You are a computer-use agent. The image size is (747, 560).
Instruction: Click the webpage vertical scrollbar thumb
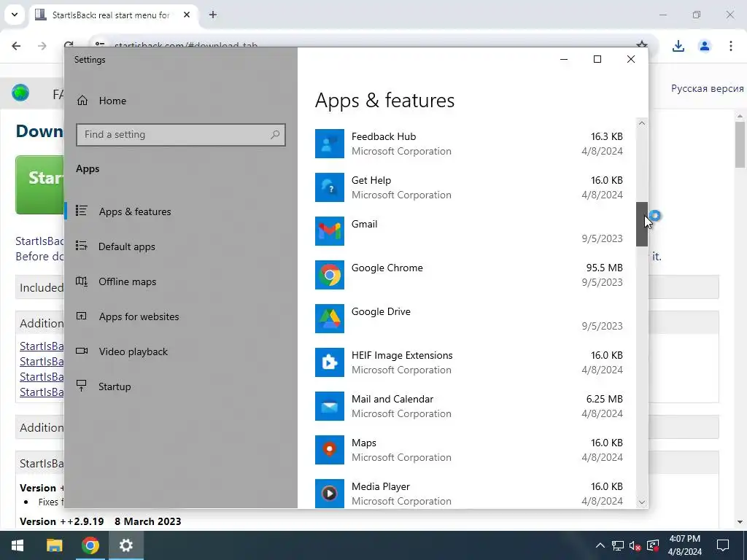[740, 144]
